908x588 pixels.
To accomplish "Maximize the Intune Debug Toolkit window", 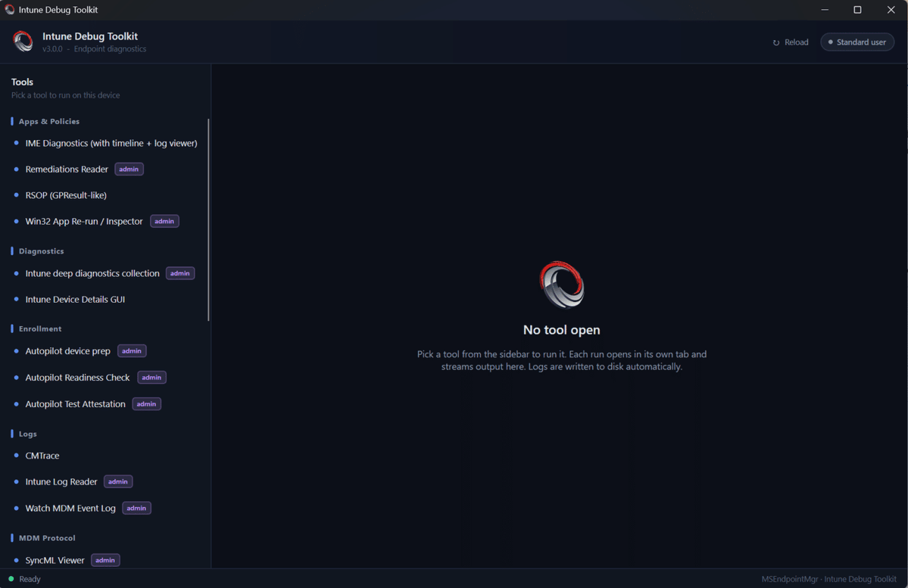I will click(x=857, y=10).
